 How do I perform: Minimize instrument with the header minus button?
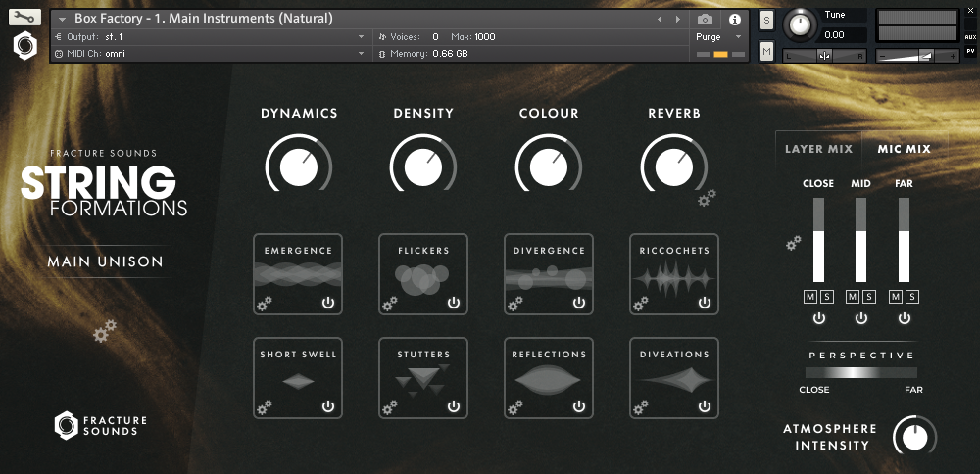[970, 24]
